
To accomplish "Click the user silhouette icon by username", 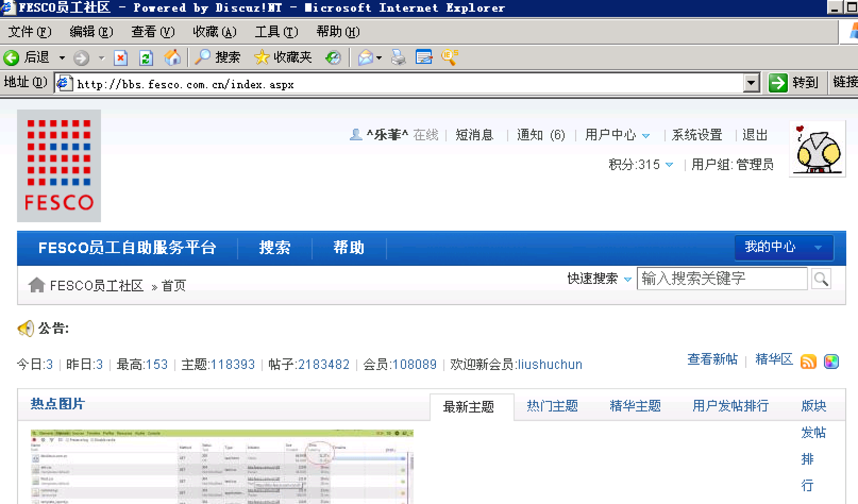I will pos(356,135).
